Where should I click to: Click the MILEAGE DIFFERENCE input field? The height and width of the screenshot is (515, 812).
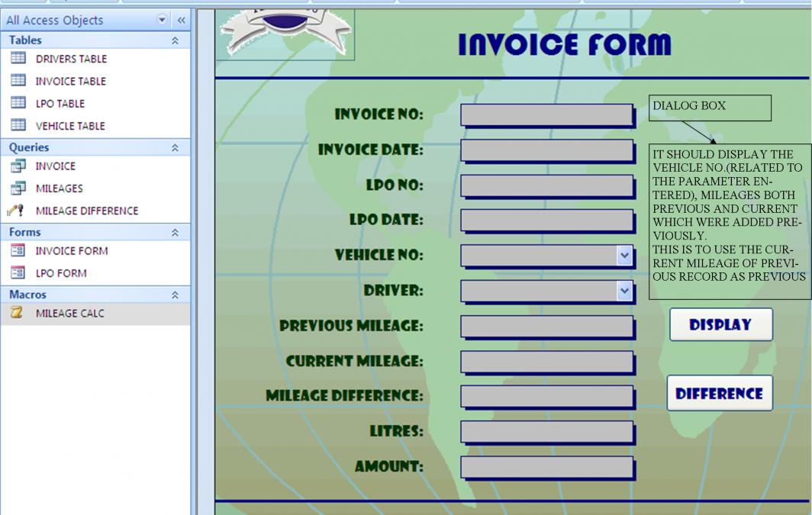(547, 397)
